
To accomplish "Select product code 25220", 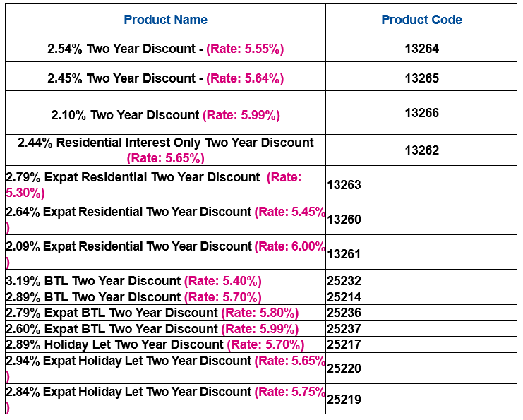I will point(344,368).
